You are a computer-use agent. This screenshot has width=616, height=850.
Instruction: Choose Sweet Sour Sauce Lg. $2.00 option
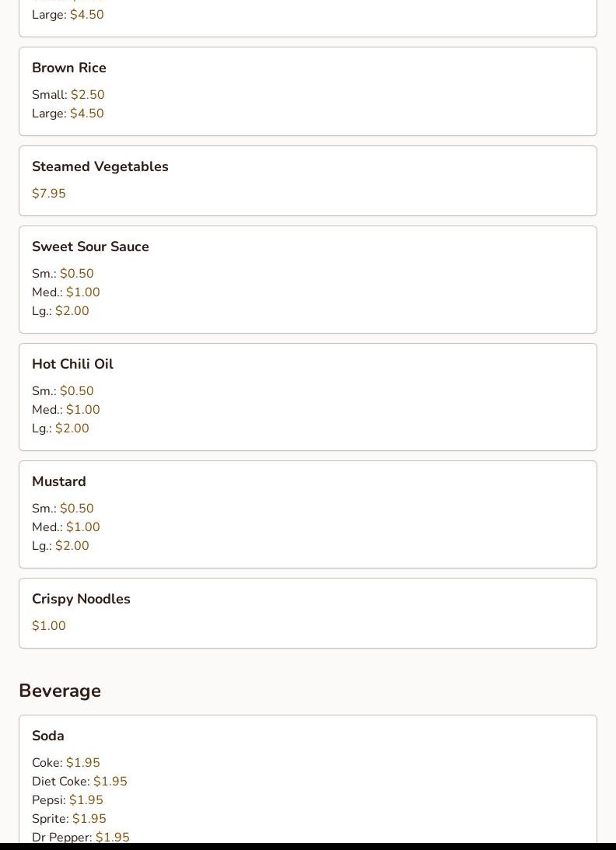pyautogui.click(x=61, y=311)
